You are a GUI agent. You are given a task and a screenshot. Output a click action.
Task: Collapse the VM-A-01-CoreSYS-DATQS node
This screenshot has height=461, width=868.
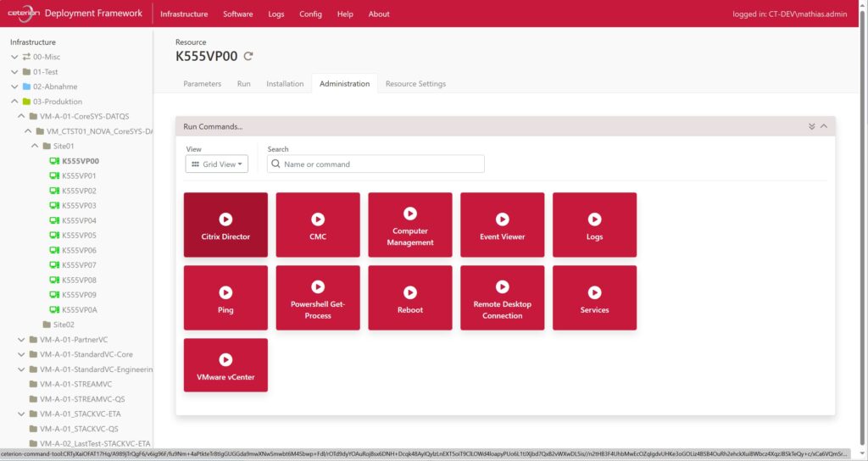pyautogui.click(x=21, y=116)
